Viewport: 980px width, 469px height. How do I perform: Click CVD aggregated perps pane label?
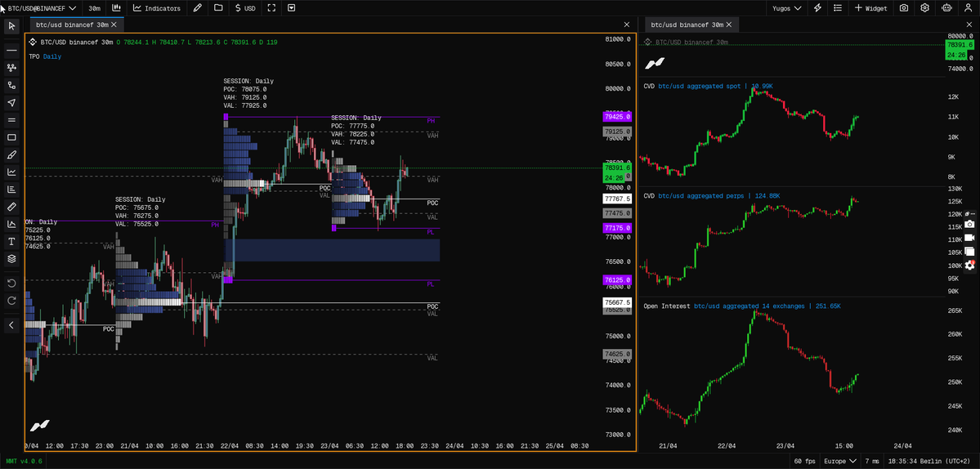pos(711,195)
